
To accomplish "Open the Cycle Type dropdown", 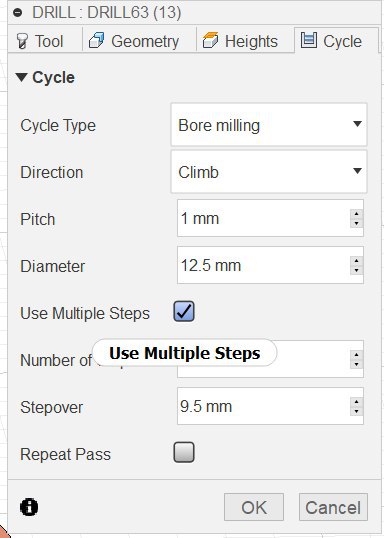I will pyautogui.click(x=269, y=125).
